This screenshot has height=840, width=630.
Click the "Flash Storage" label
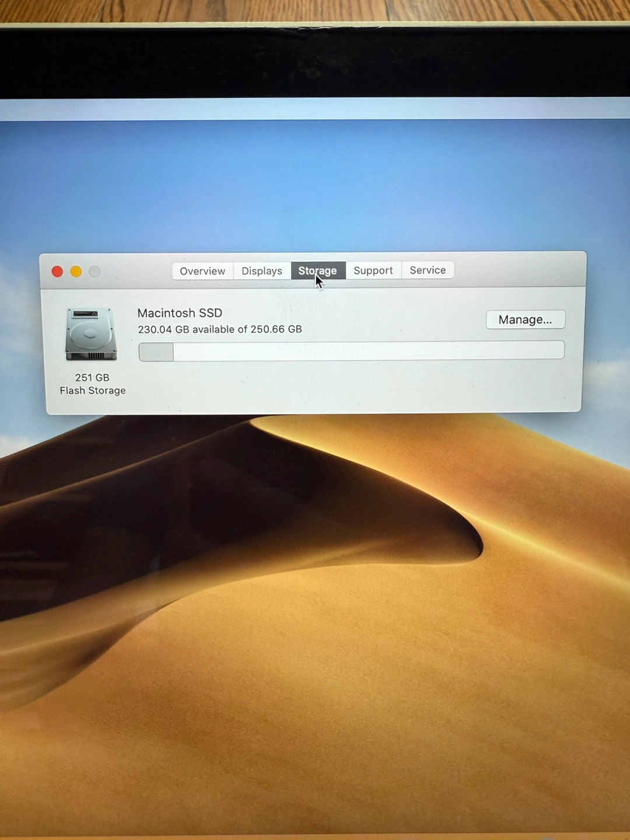coord(93,391)
